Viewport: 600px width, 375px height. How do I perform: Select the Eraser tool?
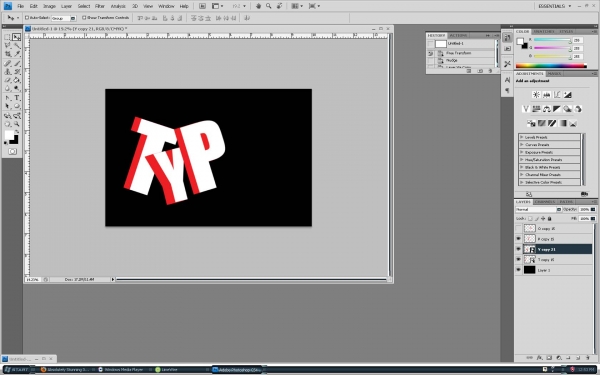tap(7, 80)
